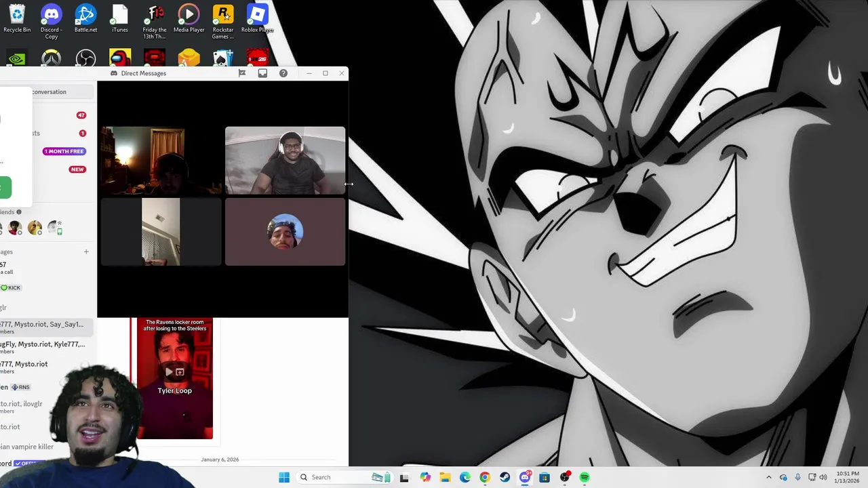Open the DM with the KICK tag

coord(46,287)
